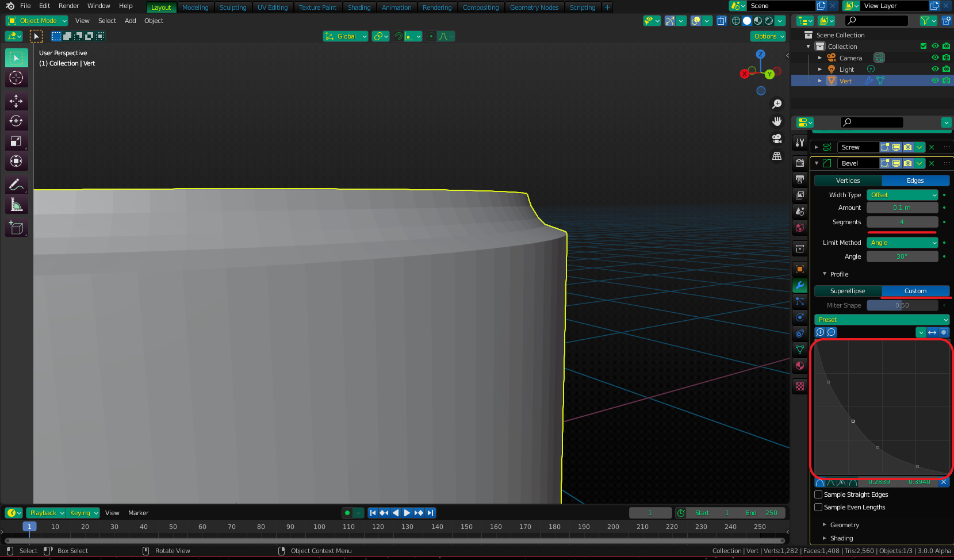This screenshot has width=954, height=560.
Task: Open the Playback menu in timeline
Action: pyautogui.click(x=47, y=513)
